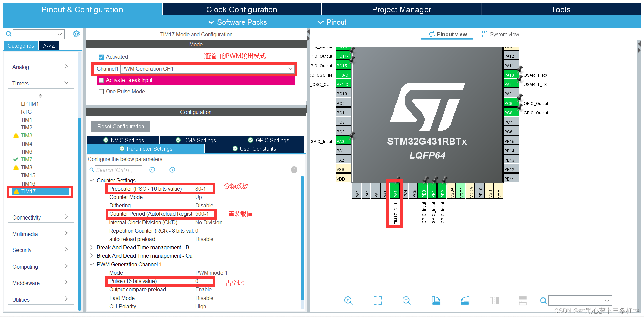Screen dimensions: 644x317
Task: Click the grid layout icon in the pinout toolbar
Action: pos(523,300)
